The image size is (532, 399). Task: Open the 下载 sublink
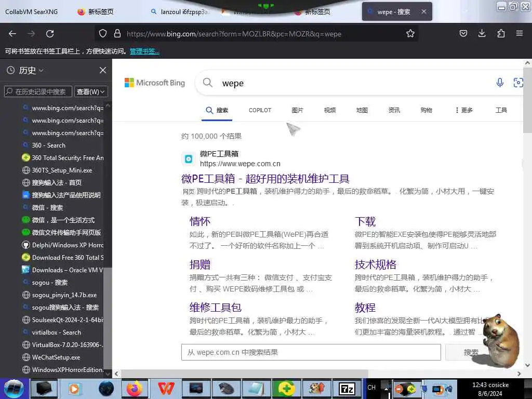(365, 221)
